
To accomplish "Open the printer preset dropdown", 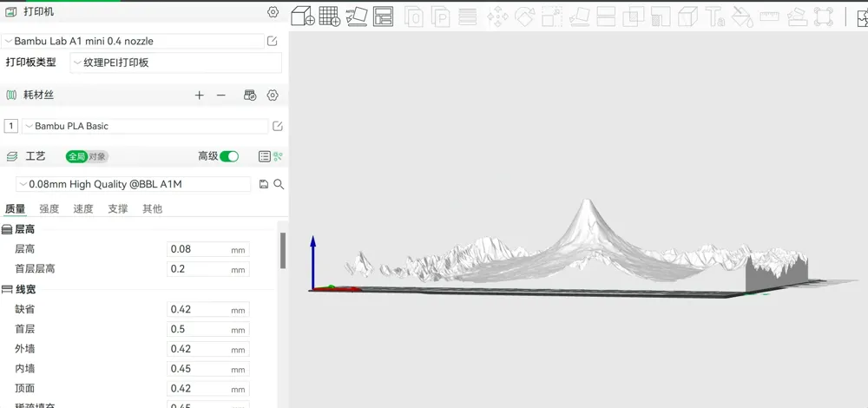I will [x=133, y=41].
